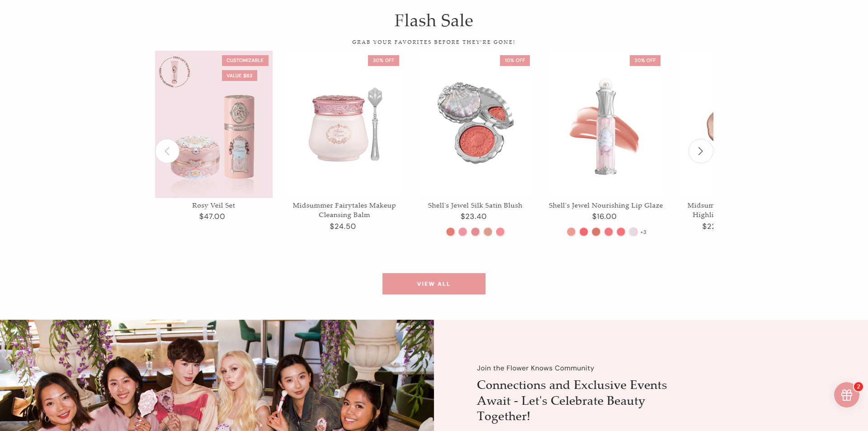This screenshot has height=431, width=868.
Task: Select the pale lilac swatch under Lip Glaze
Action: [x=633, y=232]
